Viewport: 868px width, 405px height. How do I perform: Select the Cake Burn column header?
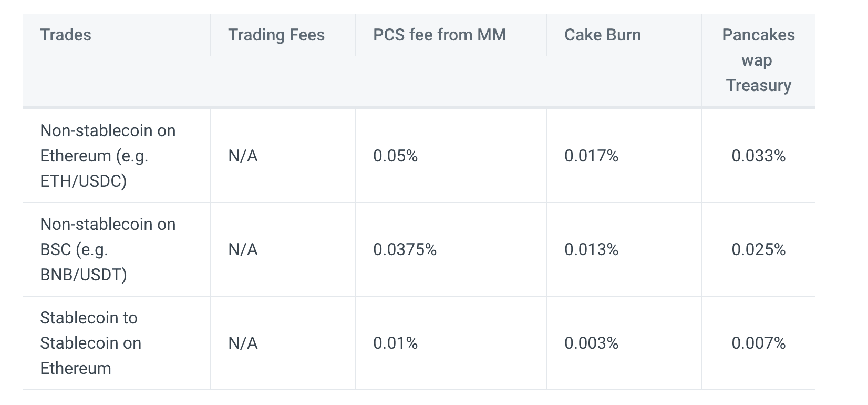click(x=603, y=35)
